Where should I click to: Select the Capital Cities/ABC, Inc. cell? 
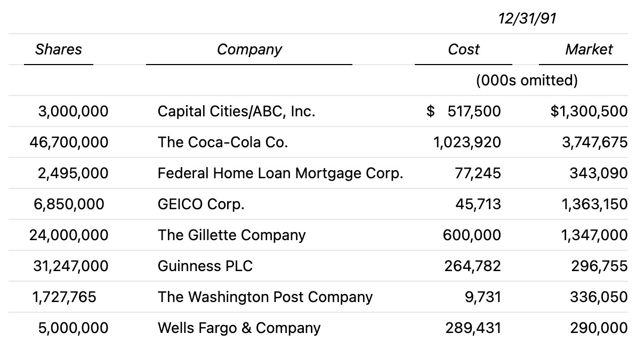pyautogui.click(x=236, y=112)
